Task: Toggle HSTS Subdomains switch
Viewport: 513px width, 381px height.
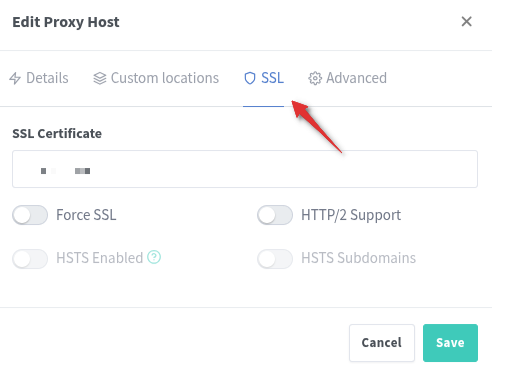Action: click(275, 259)
